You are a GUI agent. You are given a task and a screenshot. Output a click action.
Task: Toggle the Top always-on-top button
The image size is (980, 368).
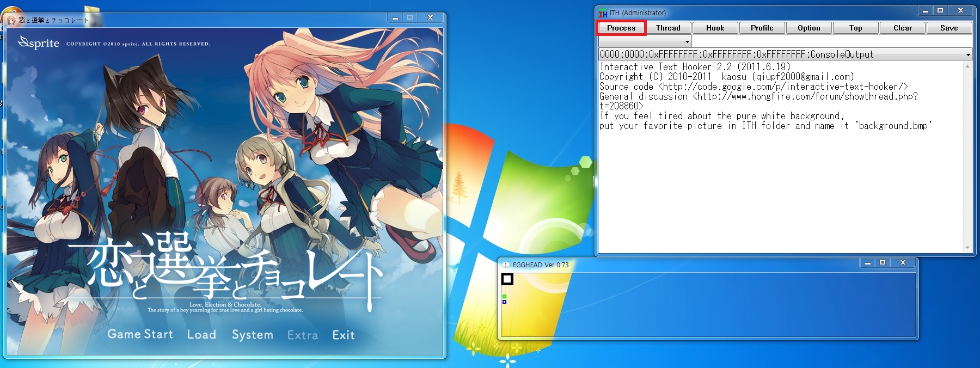(x=855, y=28)
